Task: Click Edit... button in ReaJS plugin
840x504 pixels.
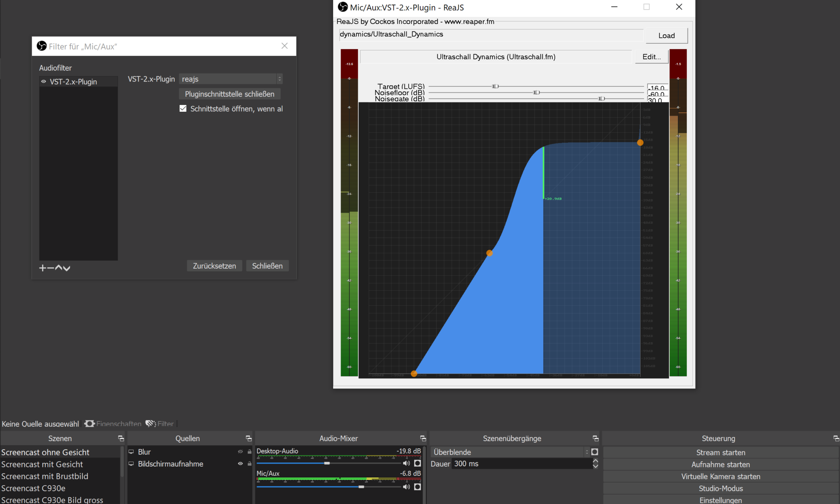Action: [x=651, y=57]
